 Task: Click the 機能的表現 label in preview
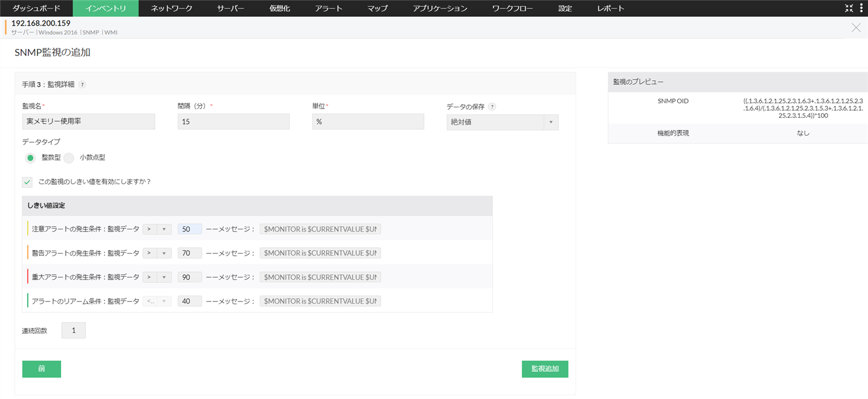pos(673,133)
